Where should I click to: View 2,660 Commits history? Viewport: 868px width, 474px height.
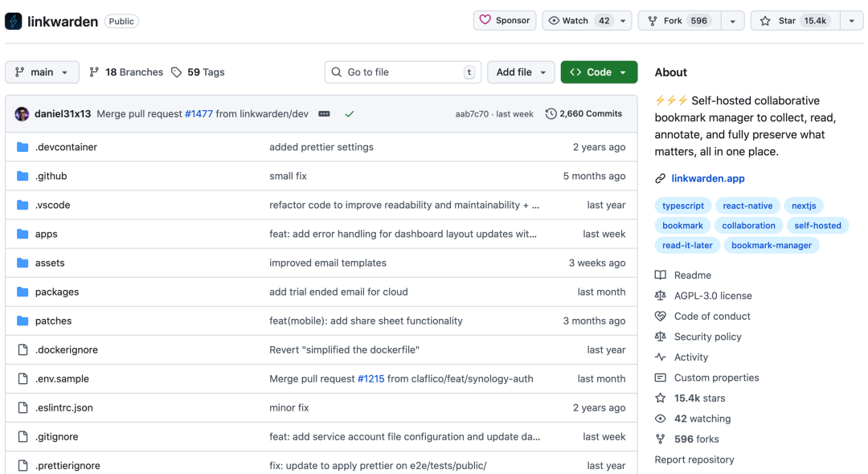click(x=583, y=114)
